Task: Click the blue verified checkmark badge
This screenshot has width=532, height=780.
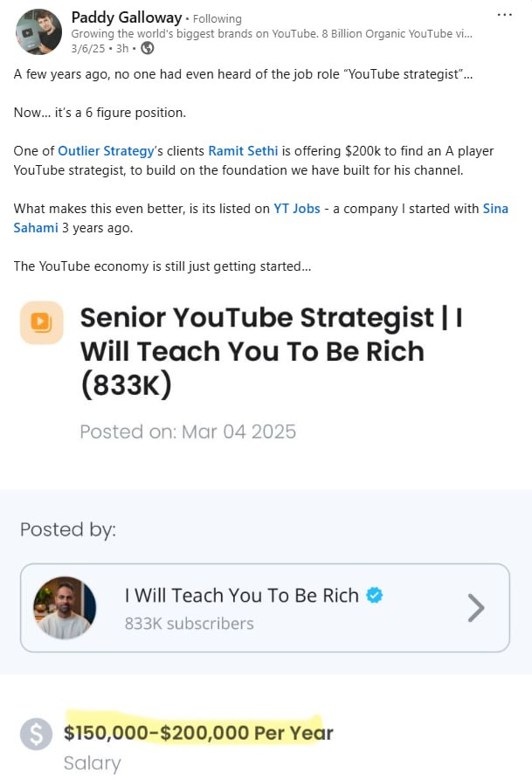Action: [375, 595]
